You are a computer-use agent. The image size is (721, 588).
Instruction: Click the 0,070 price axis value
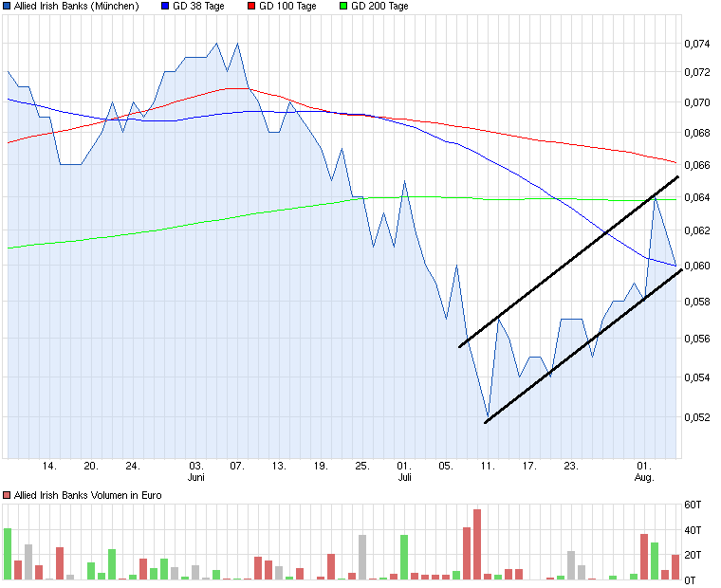697,102
